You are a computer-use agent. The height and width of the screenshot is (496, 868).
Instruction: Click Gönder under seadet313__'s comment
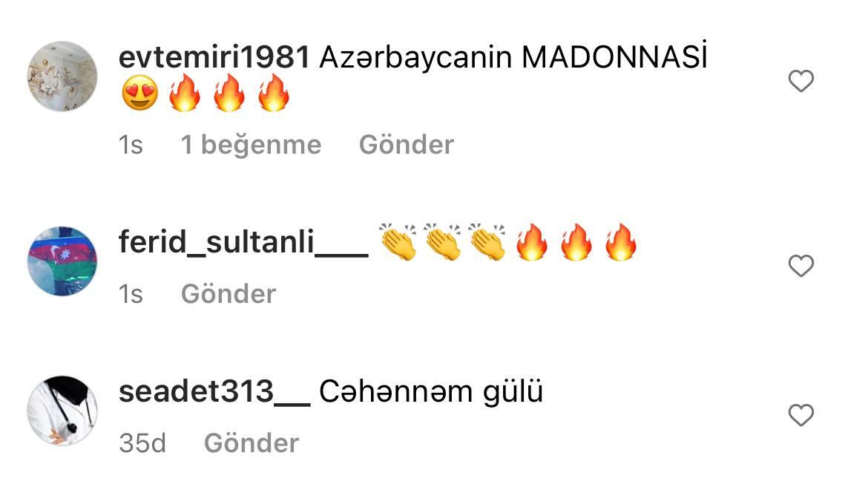(251, 443)
